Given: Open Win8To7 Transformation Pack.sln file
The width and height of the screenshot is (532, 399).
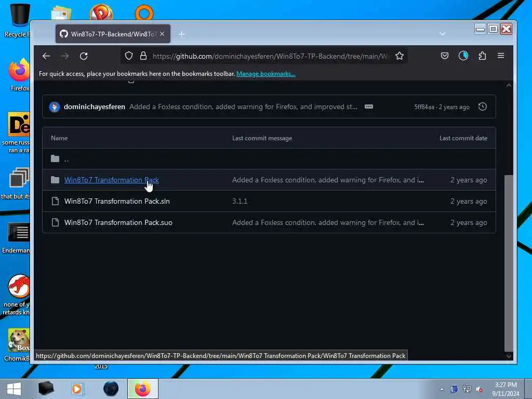Looking at the screenshot, I should click(117, 201).
